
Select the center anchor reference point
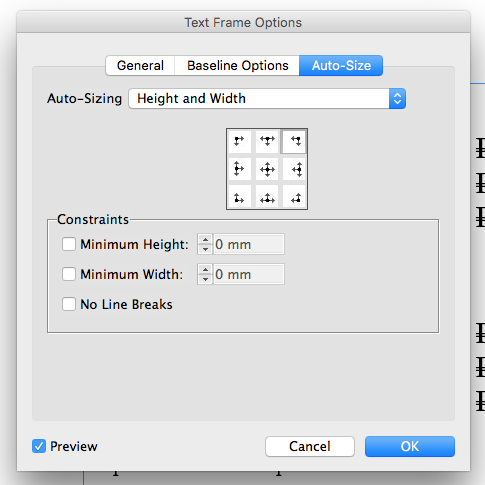(267, 169)
